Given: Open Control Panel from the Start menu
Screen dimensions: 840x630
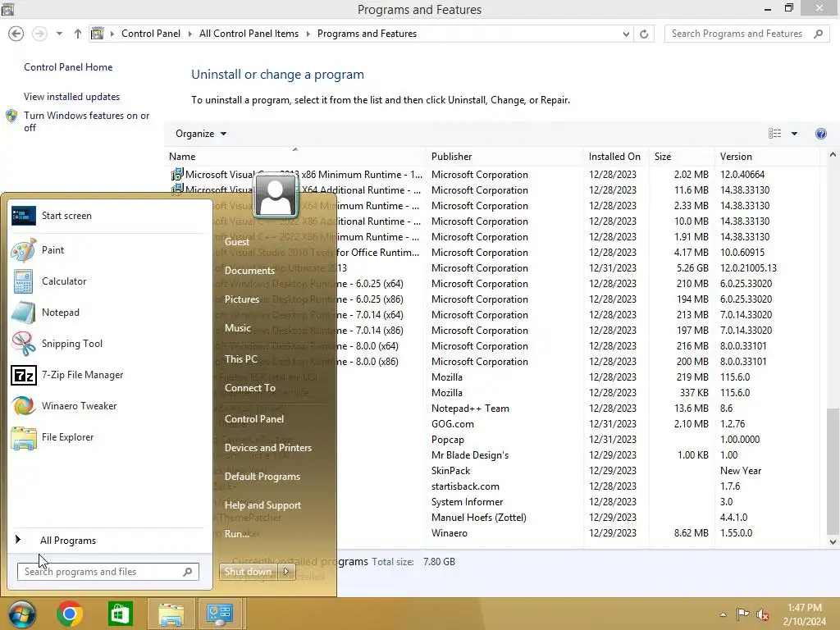Looking at the screenshot, I should coord(254,419).
